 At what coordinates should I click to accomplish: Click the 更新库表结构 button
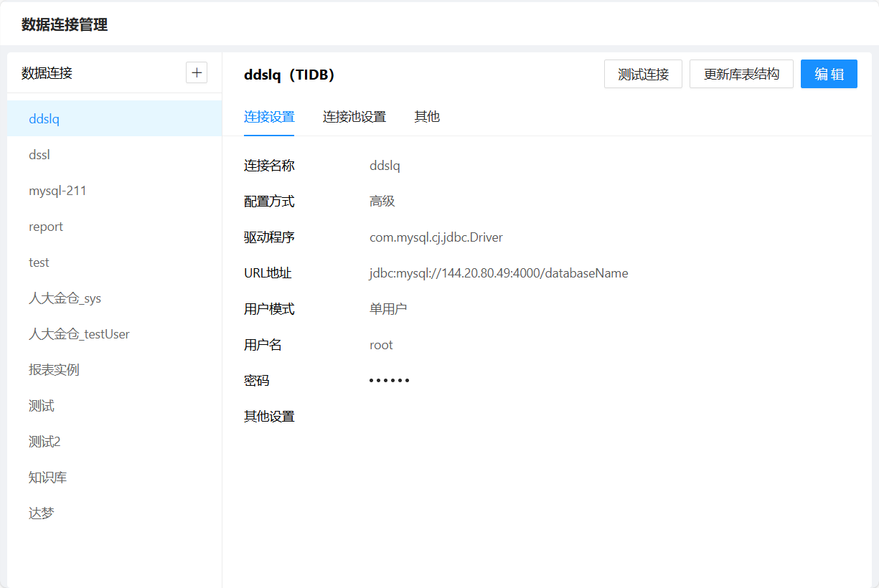pos(741,74)
